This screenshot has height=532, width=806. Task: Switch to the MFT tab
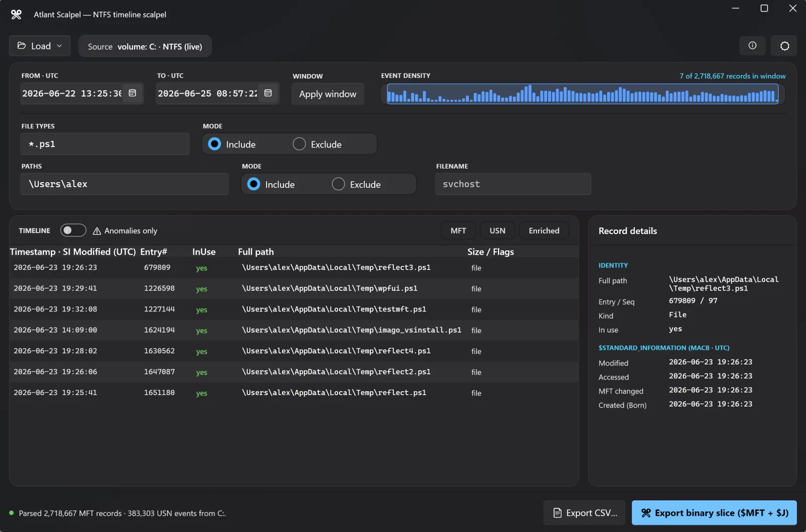coord(458,231)
